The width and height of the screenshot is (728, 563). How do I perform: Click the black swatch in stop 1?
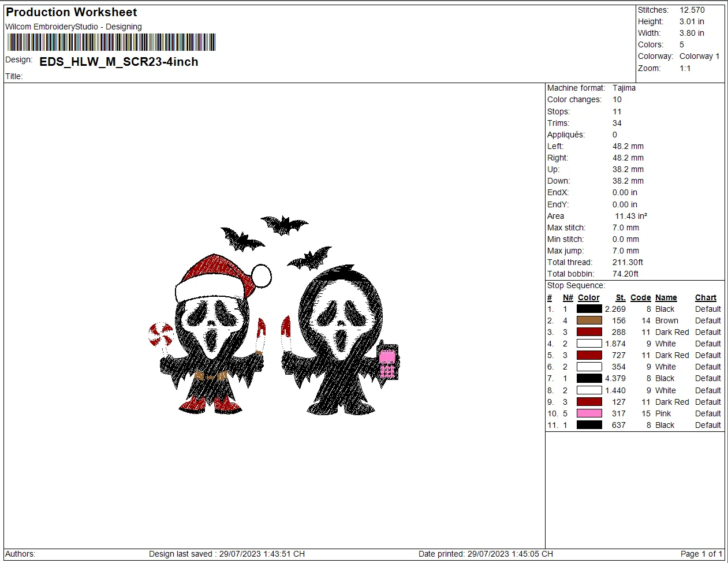[x=589, y=309]
